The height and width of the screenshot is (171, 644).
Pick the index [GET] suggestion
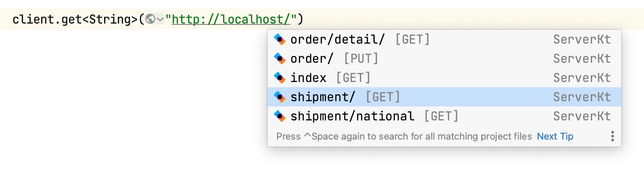(444, 78)
